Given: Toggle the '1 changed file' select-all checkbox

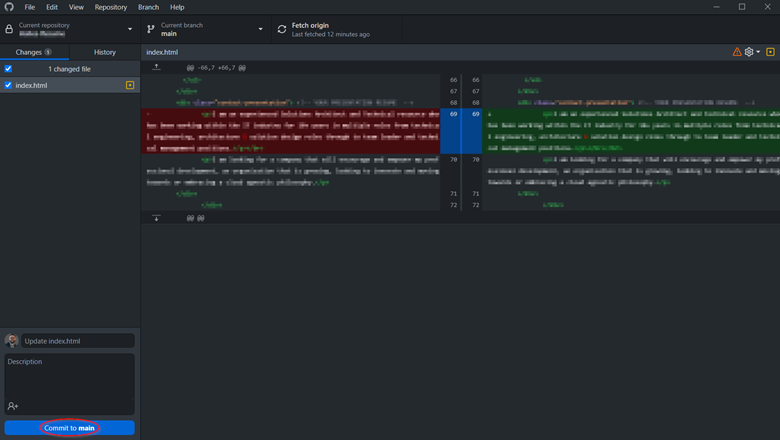Looking at the screenshot, I should (9, 69).
